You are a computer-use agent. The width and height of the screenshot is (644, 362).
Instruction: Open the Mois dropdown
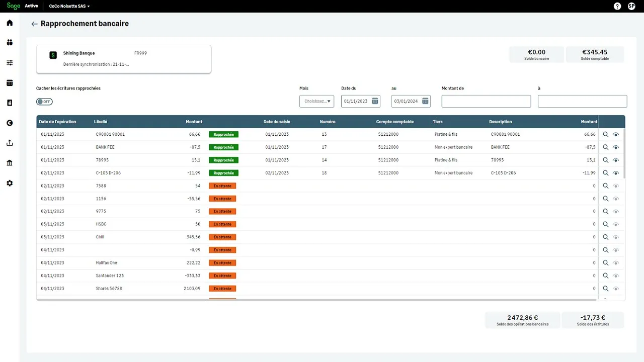coord(316,101)
